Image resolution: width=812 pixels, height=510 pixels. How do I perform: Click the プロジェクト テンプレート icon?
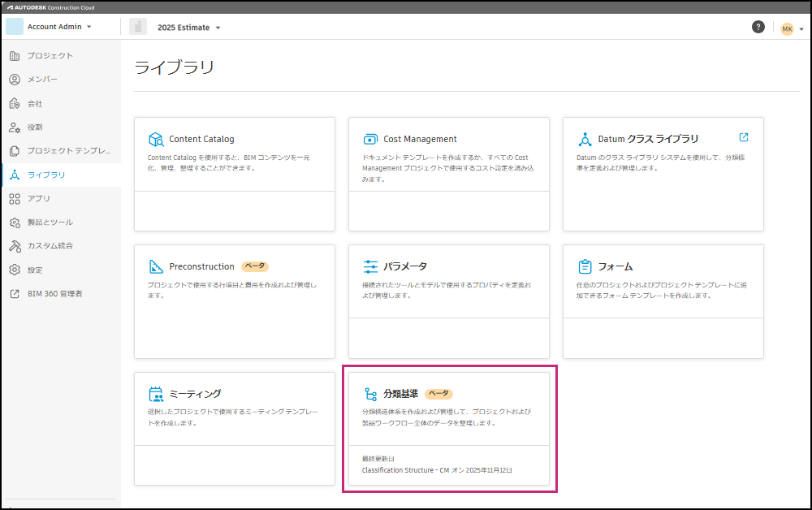click(15, 151)
